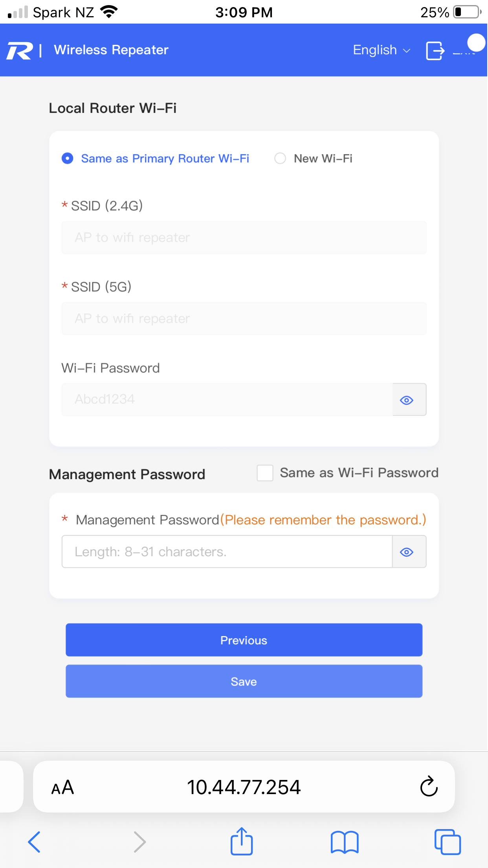The height and width of the screenshot is (868, 488).
Task: Select Same as Primary Router Wi-Fi option
Action: [68, 158]
